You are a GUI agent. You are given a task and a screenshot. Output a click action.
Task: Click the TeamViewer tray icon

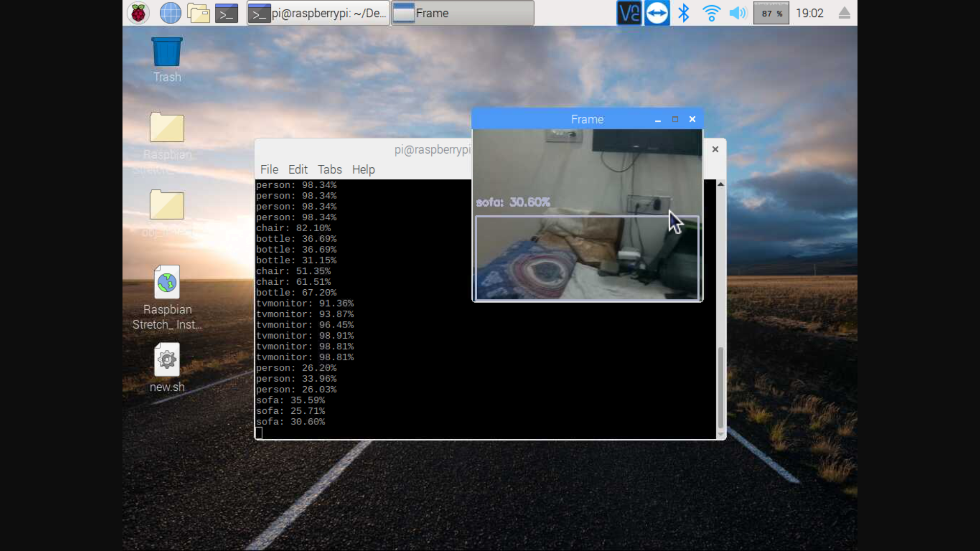[x=657, y=13]
